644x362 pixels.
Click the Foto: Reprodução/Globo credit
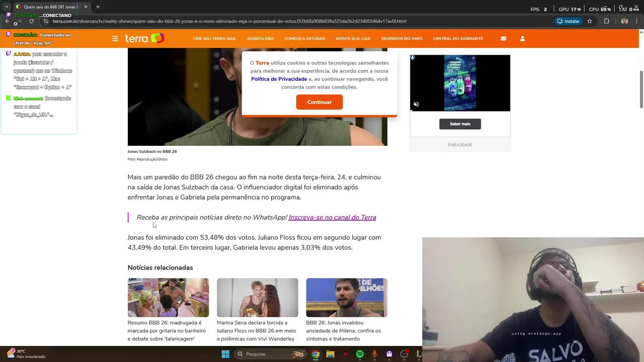147,159
